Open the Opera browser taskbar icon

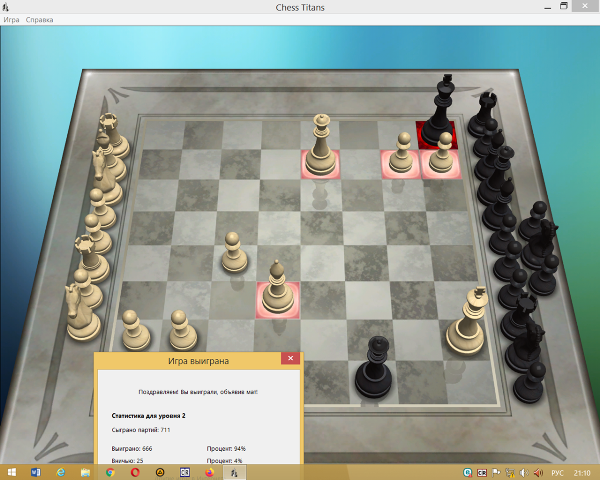[135, 471]
